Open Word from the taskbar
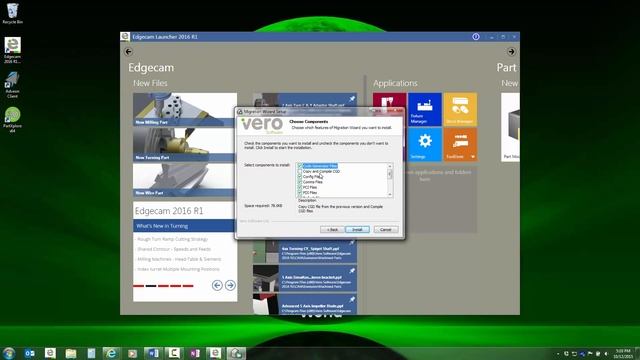The image size is (640, 360). click(153, 353)
